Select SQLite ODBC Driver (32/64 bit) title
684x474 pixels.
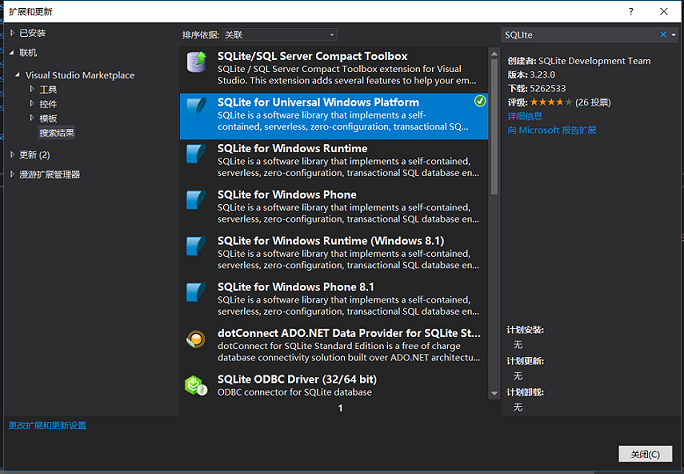297,379
